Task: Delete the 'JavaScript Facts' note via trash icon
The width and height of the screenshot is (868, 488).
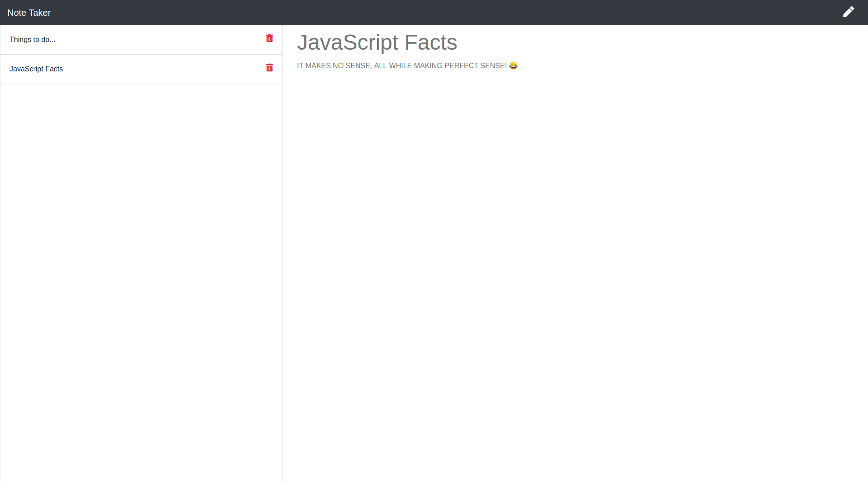Action: [x=269, y=68]
